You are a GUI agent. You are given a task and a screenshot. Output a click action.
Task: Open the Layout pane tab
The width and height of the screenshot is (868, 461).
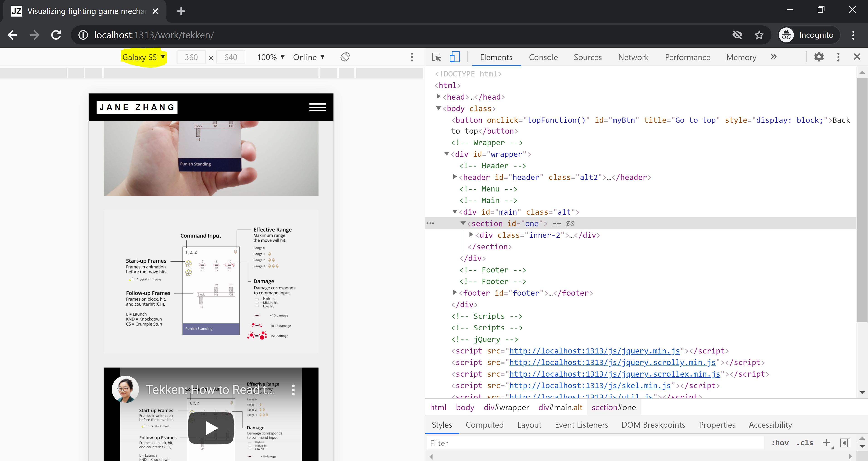point(529,424)
